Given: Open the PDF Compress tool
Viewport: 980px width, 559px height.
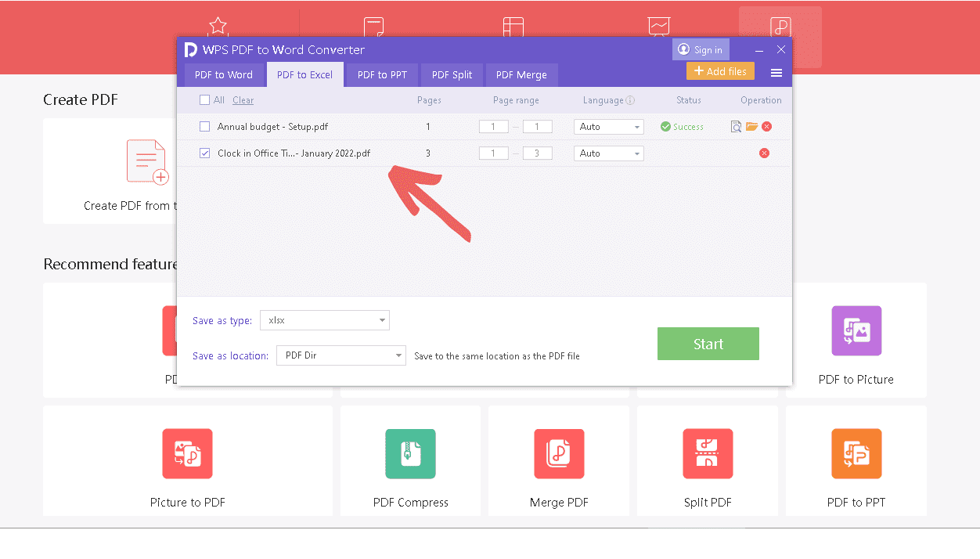Looking at the screenshot, I should [410, 453].
